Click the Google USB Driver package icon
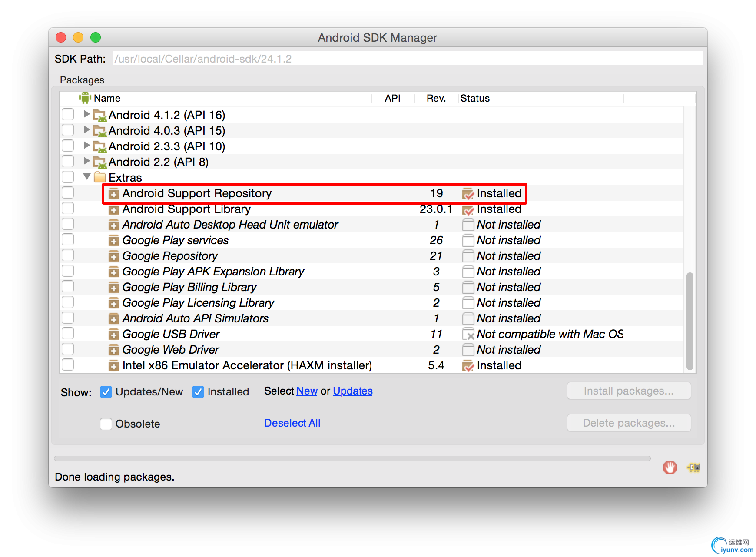The image size is (756, 557). 113,334
